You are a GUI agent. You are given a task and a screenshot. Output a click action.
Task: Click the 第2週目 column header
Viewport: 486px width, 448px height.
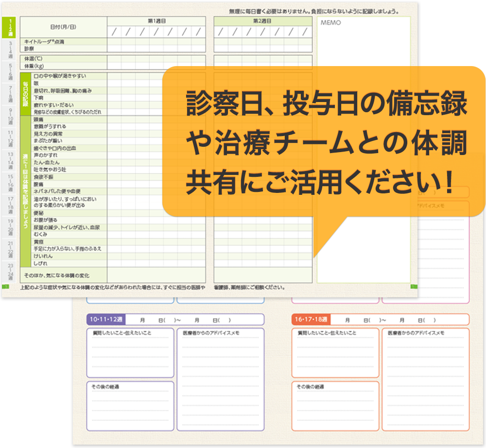(262, 21)
